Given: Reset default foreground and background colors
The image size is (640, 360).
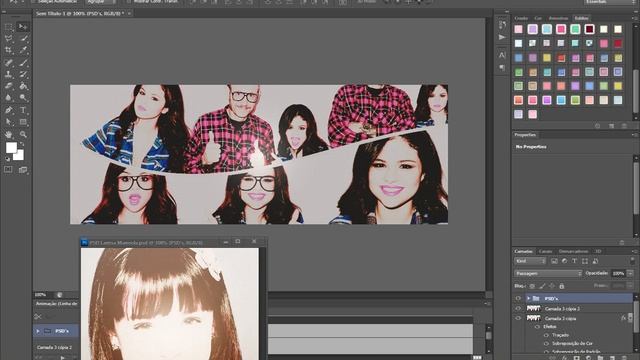Looking at the screenshot, I should click(x=7, y=159).
